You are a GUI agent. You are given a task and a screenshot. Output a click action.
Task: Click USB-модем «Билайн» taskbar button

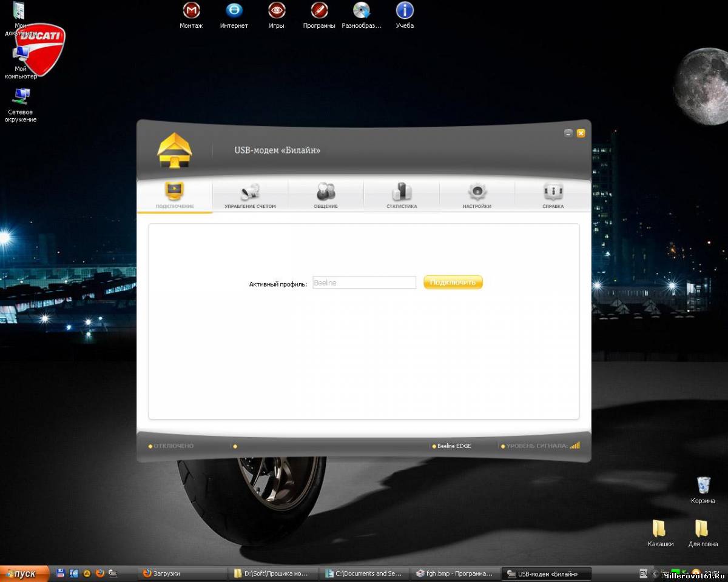(547, 574)
